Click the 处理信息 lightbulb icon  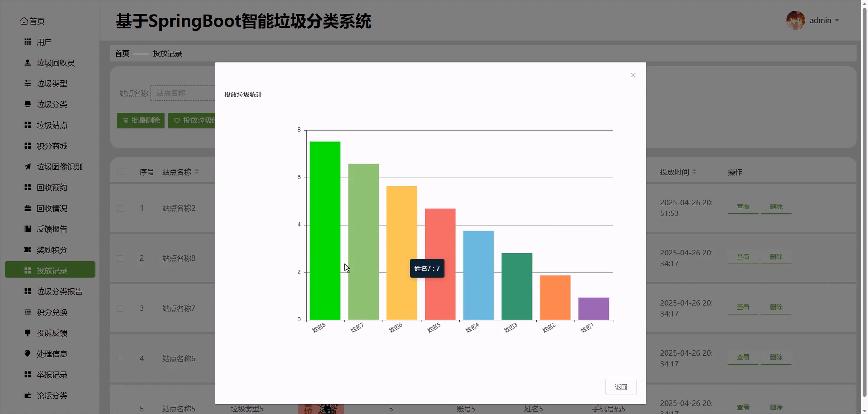coord(28,353)
